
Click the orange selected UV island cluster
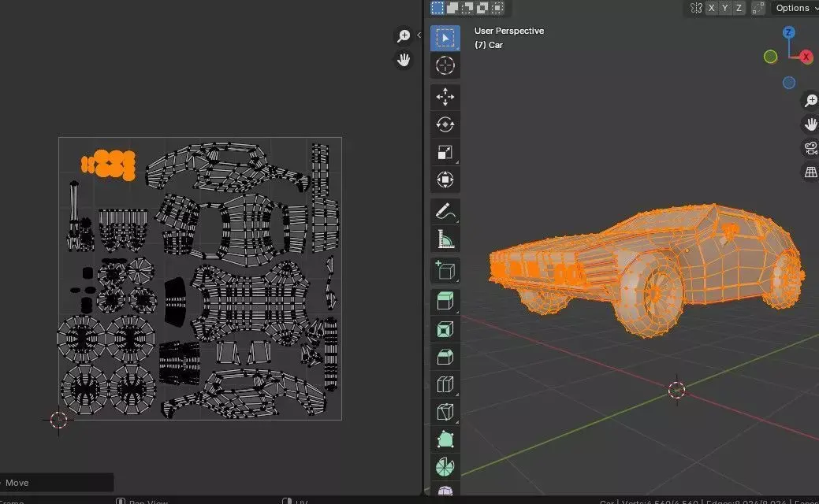click(x=109, y=165)
